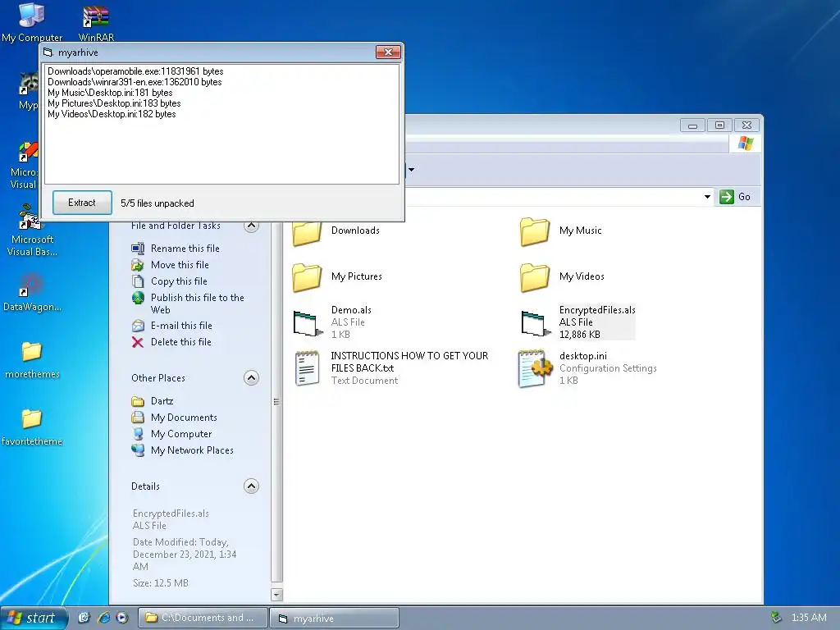This screenshot has width=840, height=630.
Task: Click the scroll down arrow of task pane
Action: pyautogui.click(x=276, y=594)
